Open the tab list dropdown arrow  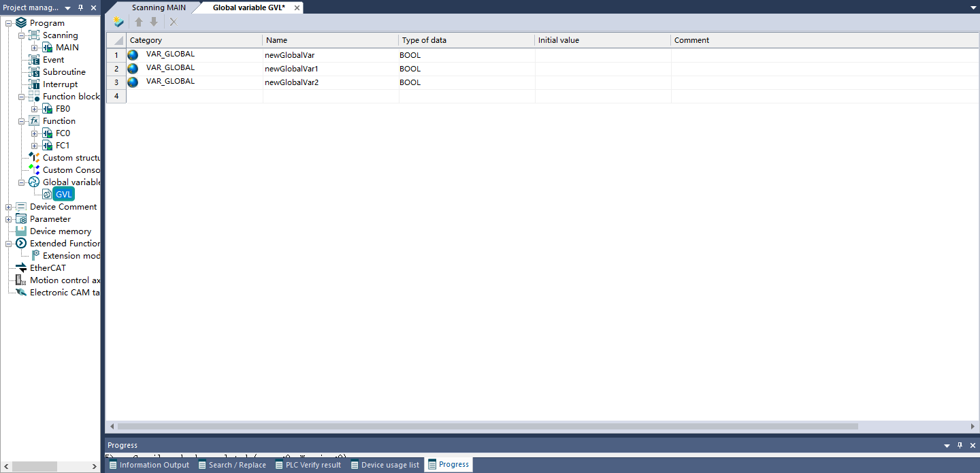[973, 7]
